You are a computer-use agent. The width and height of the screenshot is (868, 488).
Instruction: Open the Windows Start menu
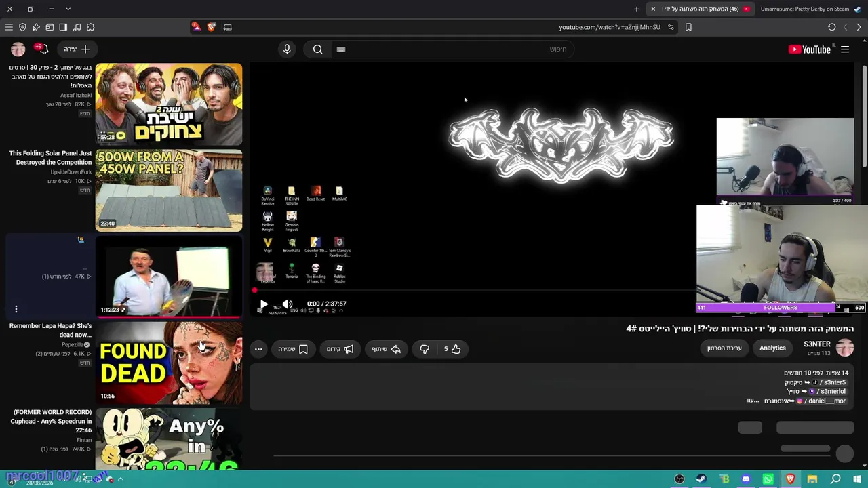click(x=857, y=479)
